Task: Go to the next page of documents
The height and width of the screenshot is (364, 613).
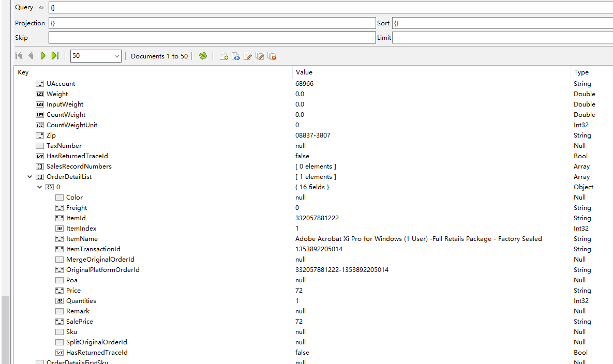Action: (x=43, y=56)
